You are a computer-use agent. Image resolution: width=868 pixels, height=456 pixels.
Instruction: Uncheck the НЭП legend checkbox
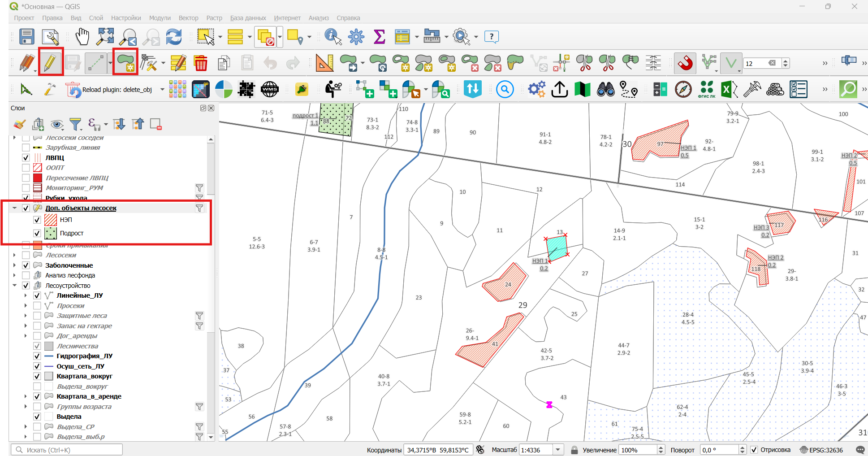pyautogui.click(x=37, y=220)
